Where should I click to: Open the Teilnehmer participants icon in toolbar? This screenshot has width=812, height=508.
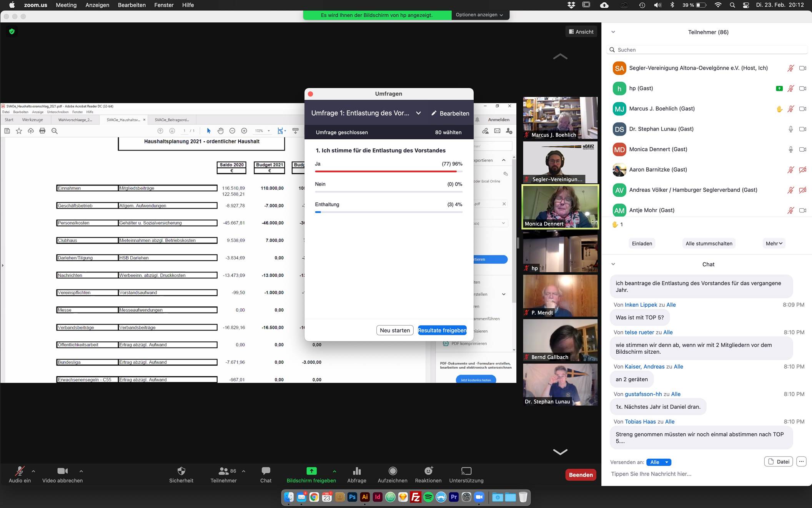[223, 471]
